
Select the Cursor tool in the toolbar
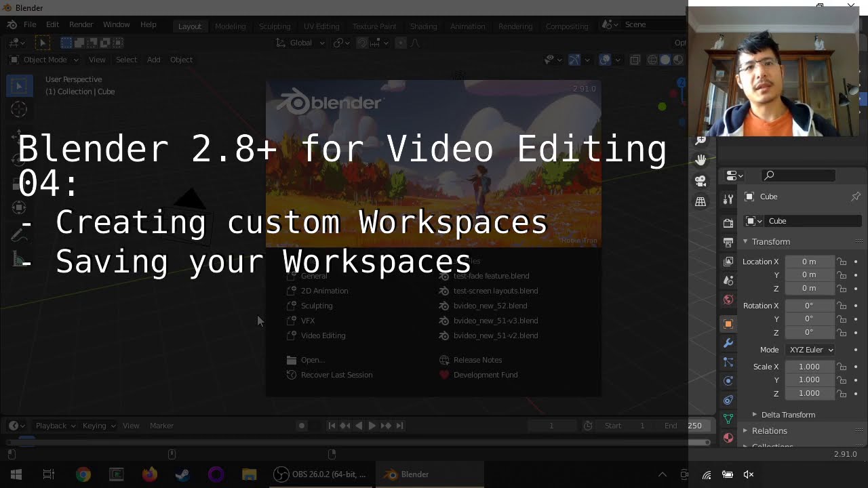tap(19, 109)
